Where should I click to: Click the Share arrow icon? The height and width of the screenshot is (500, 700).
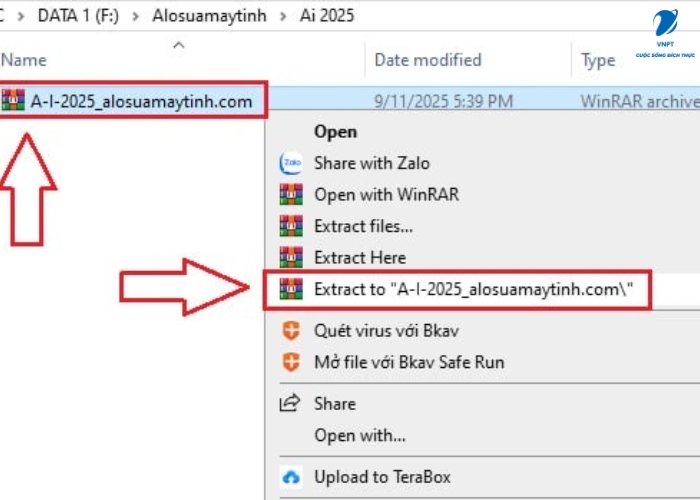(x=291, y=404)
